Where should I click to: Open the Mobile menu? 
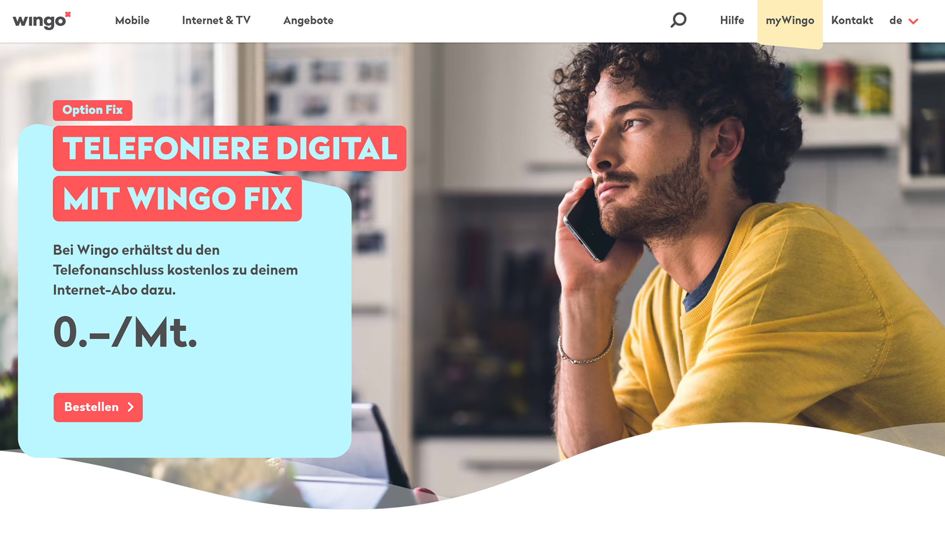(132, 20)
